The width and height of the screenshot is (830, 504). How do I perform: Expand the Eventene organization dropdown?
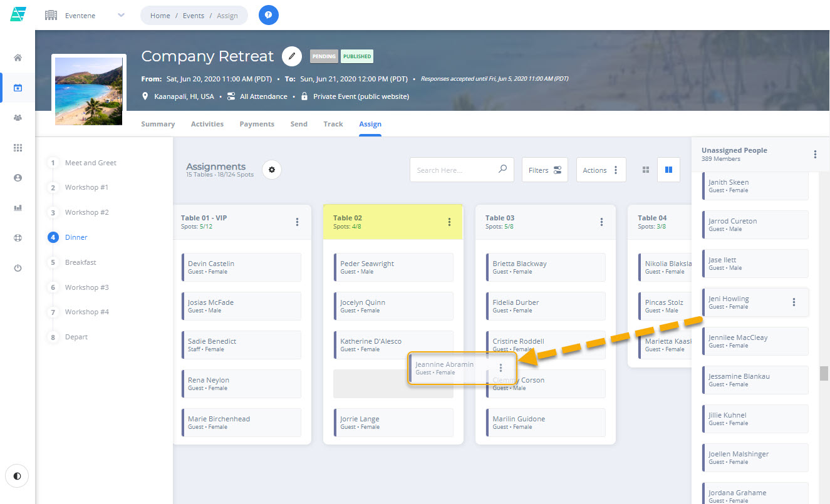[120, 15]
